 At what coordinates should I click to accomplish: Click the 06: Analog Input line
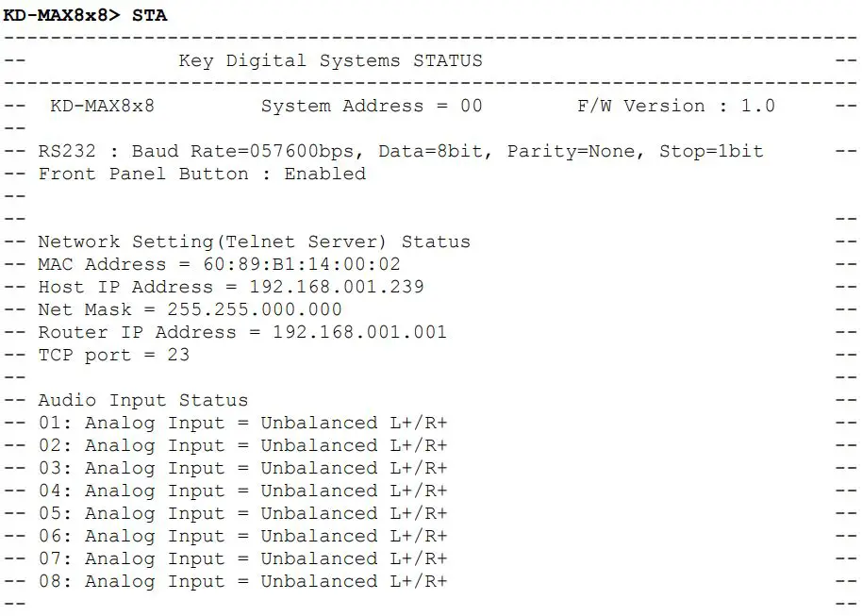pyautogui.click(x=242, y=536)
